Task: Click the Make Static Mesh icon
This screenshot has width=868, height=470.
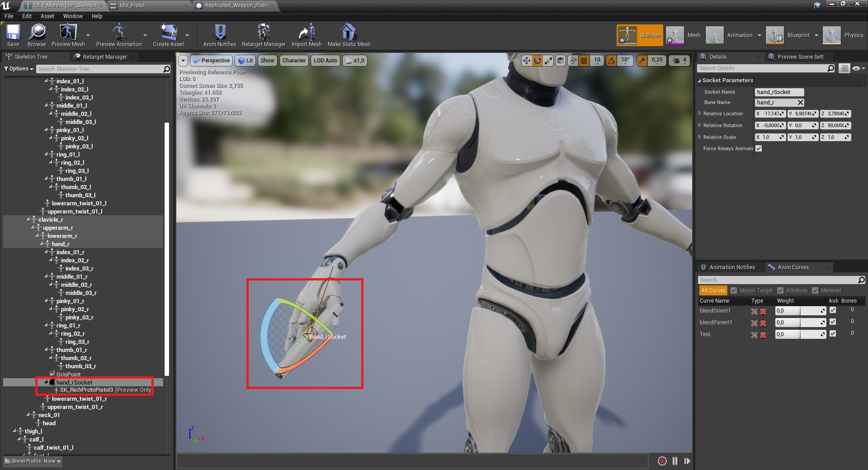Action: pos(349,35)
